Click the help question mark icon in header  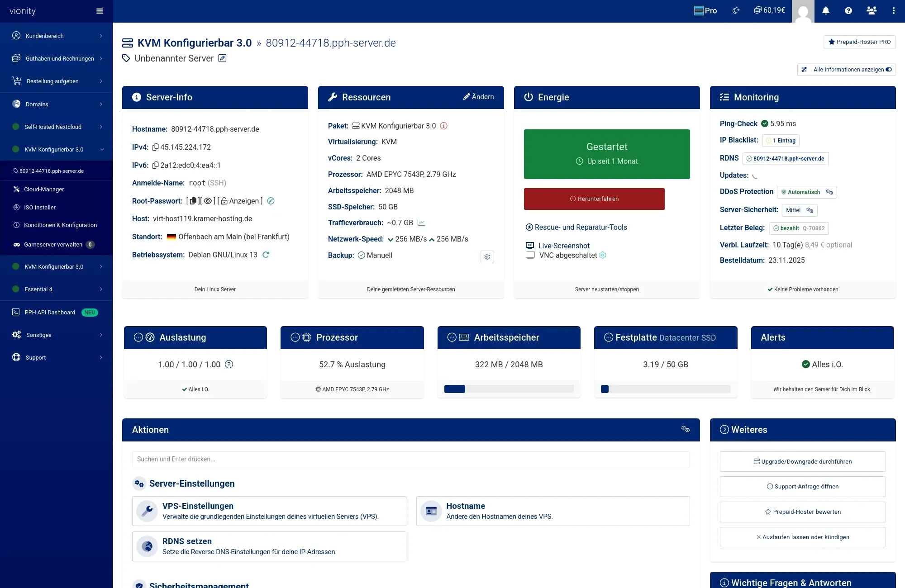click(848, 11)
